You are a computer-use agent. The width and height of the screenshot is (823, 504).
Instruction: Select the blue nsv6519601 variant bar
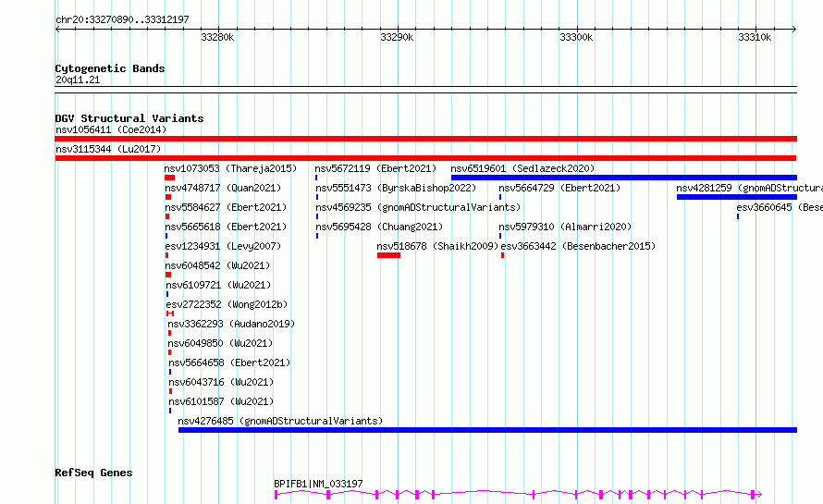[x=624, y=178]
